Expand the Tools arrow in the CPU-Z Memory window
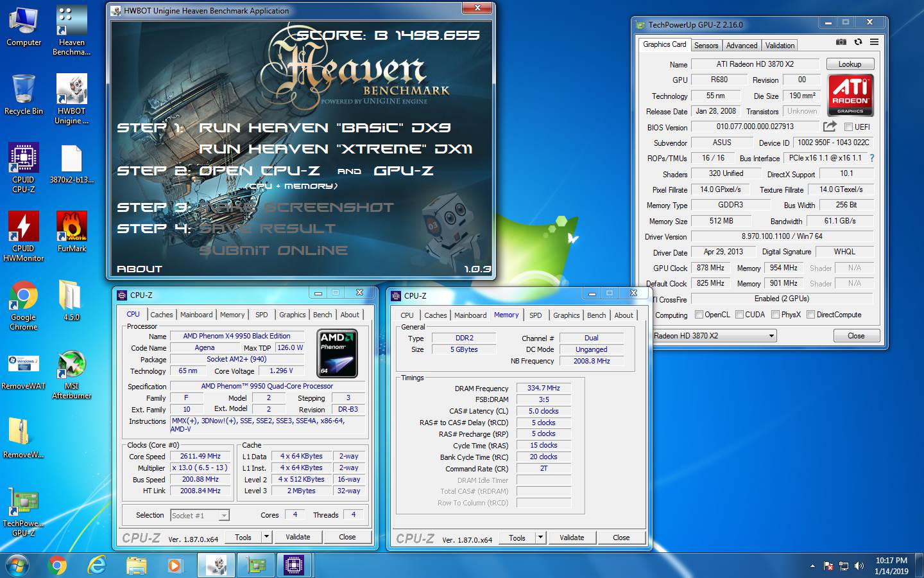The width and height of the screenshot is (924, 578). [x=540, y=538]
